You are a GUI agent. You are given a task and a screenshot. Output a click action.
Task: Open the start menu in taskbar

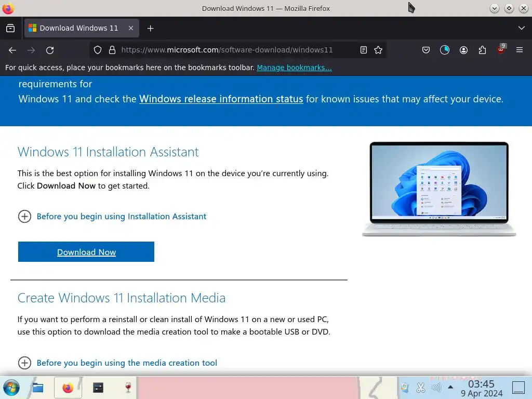point(11,388)
